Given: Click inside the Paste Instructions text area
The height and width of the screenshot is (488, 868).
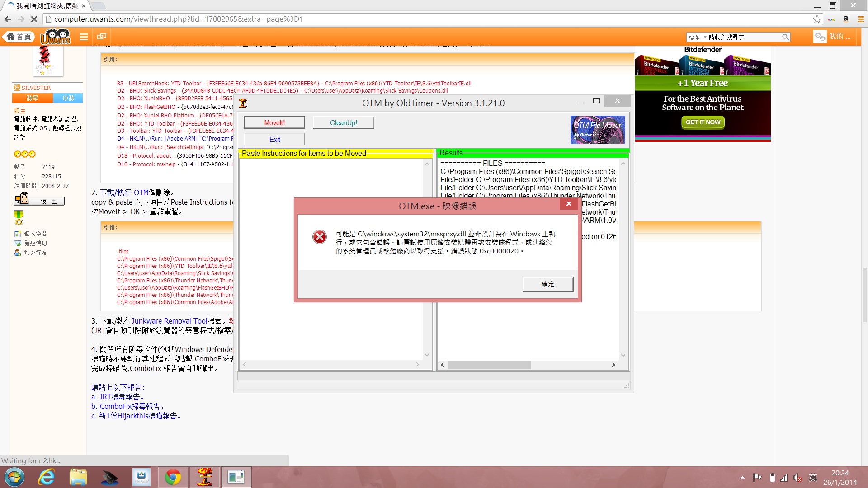Looking at the screenshot, I should coord(331,259).
